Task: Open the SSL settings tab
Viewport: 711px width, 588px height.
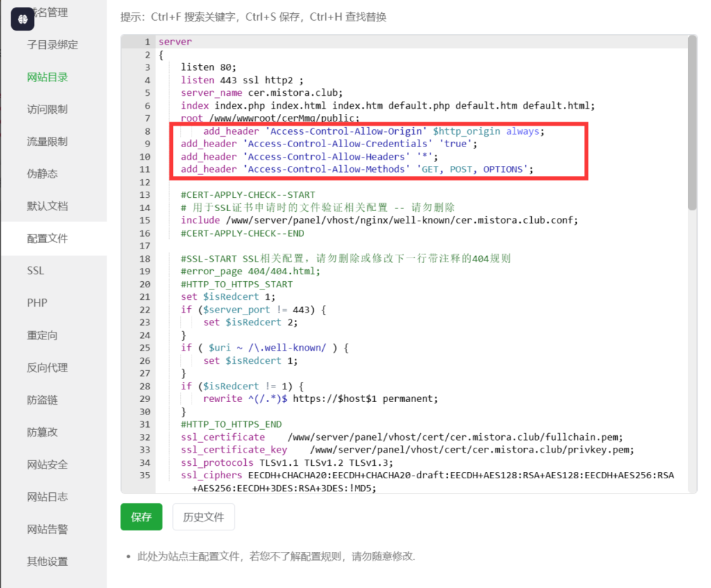Action: click(35, 271)
